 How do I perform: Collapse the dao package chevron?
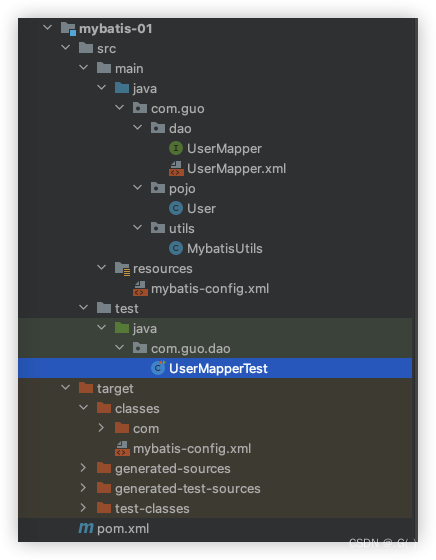137,127
